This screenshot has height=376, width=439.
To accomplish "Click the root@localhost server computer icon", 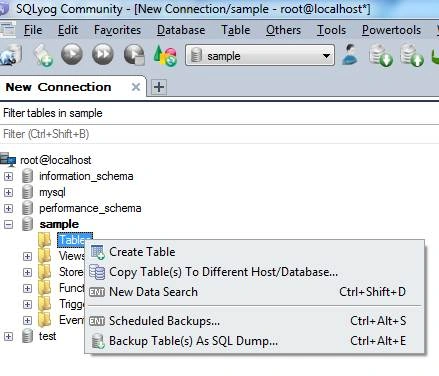I will [x=8, y=160].
